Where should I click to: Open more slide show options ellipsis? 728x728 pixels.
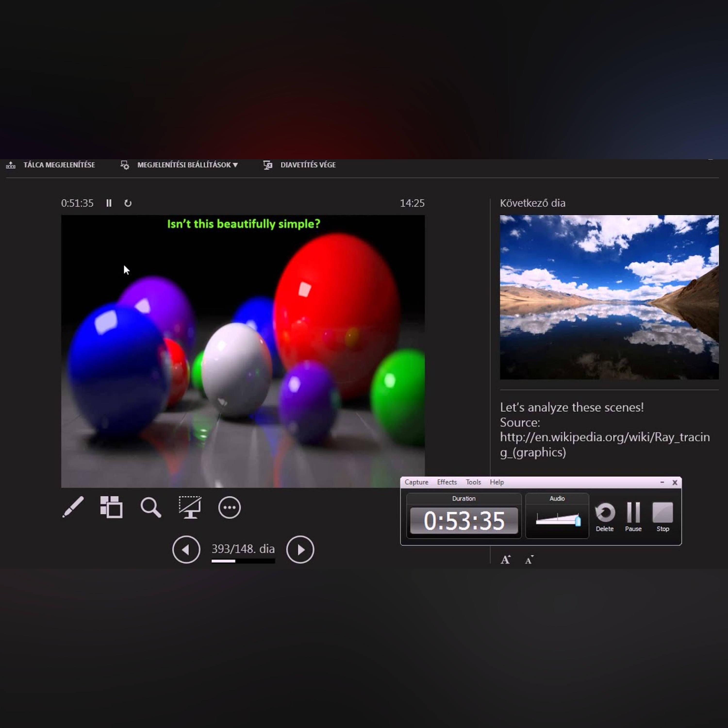(x=229, y=507)
